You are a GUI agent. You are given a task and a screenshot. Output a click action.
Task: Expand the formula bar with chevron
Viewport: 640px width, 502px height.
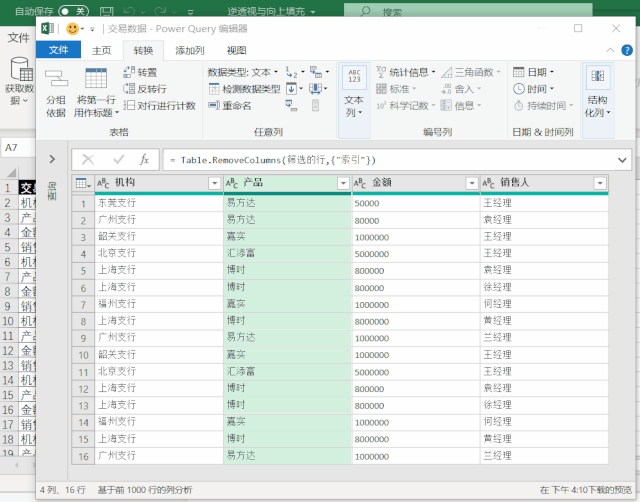coord(622,160)
